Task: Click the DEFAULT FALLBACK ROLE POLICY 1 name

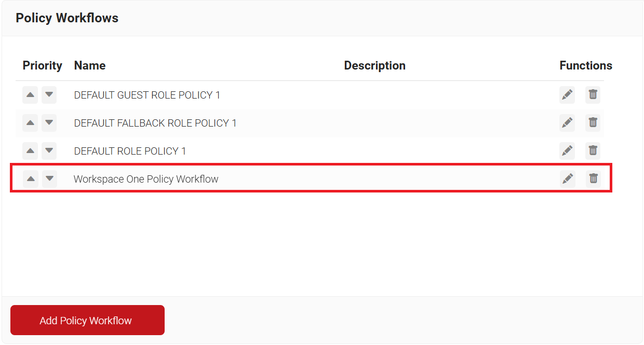Action: [x=155, y=123]
